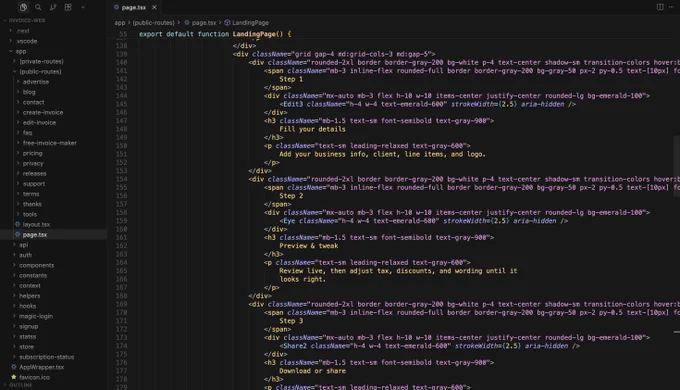The height and width of the screenshot is (390, 680).
Task: Expand the blog folder
Action: 29,92
